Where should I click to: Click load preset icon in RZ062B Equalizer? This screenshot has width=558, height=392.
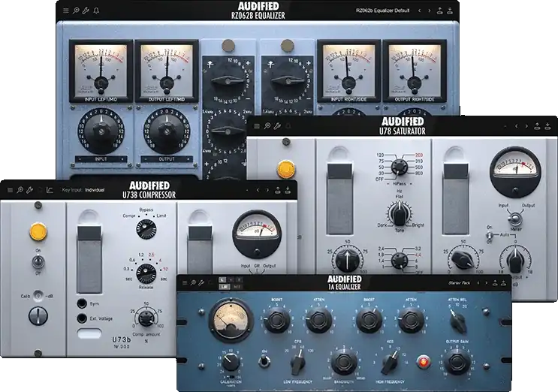coord(440,11)
